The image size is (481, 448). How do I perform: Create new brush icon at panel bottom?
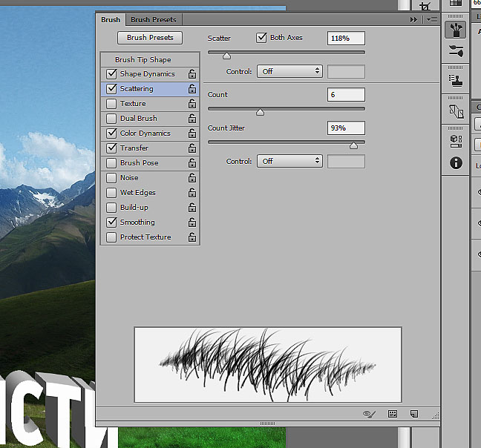coord(414,414)
